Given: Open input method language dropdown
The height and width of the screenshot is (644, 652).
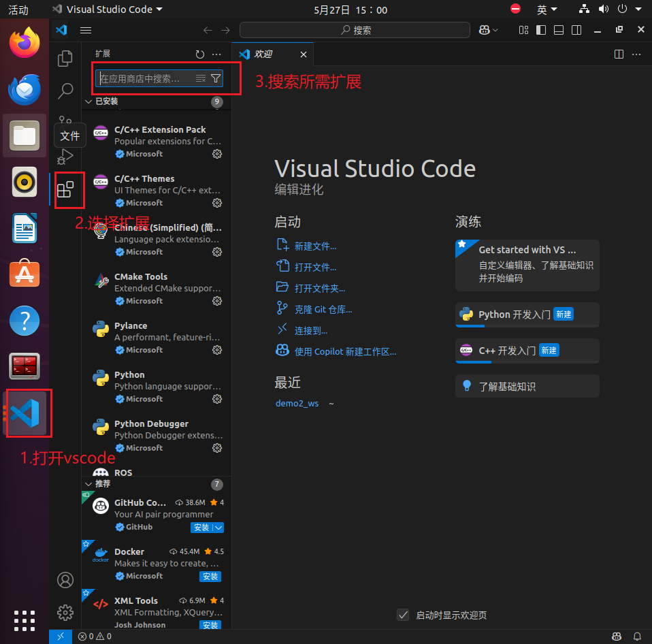Looking at the screenshot, I should click(x=547, y=9).
